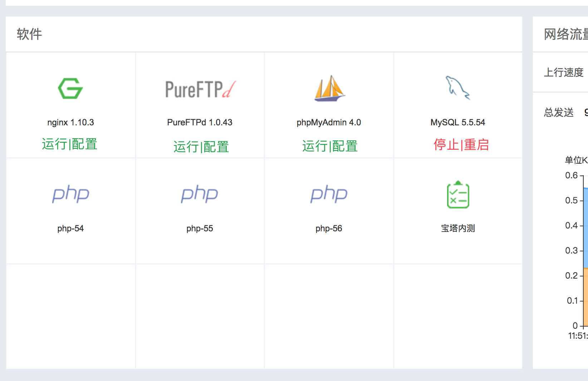Click the php-55 logo icon
Image resolution: width=588 pixels, height=381 pixels.
(200, 194)
